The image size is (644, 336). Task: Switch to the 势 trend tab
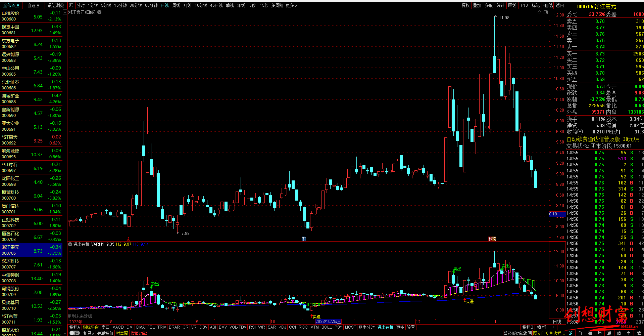pos(599,333)
